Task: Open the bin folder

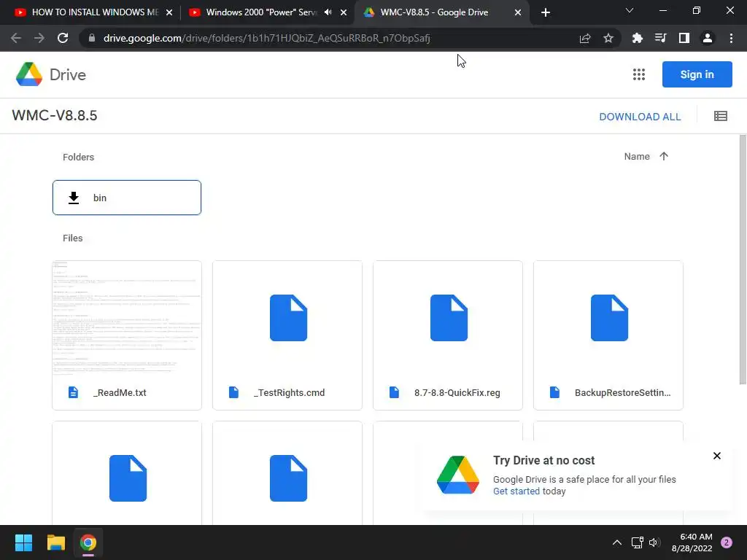Action: (127, 198)
